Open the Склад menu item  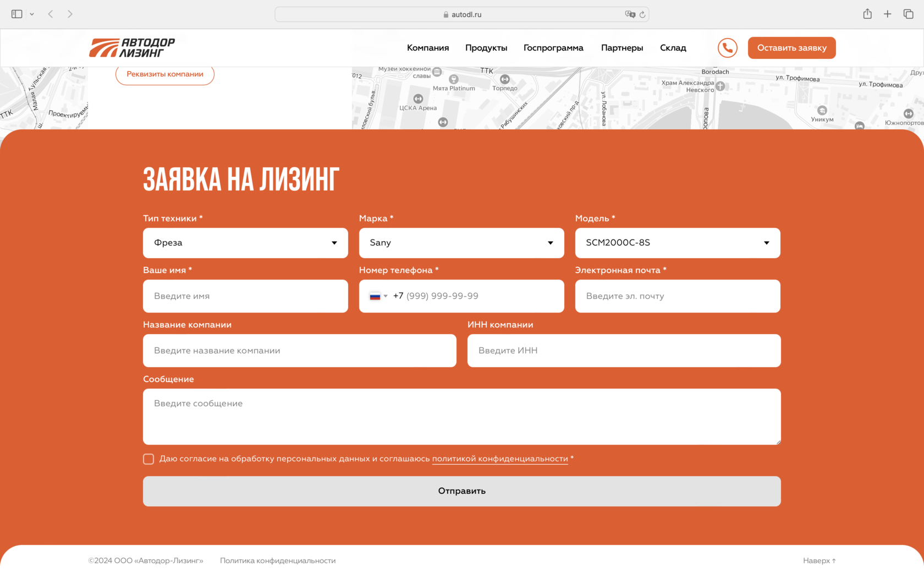coord(673,48)
